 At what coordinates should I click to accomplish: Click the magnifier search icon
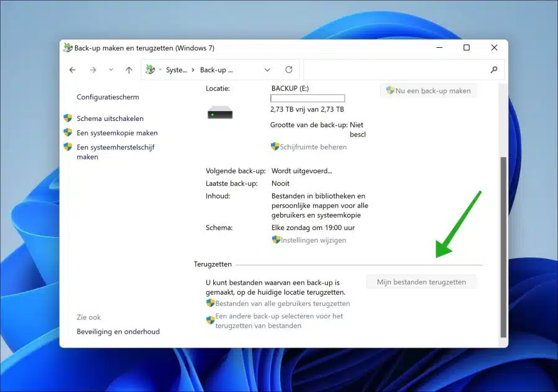coord(494,70)
